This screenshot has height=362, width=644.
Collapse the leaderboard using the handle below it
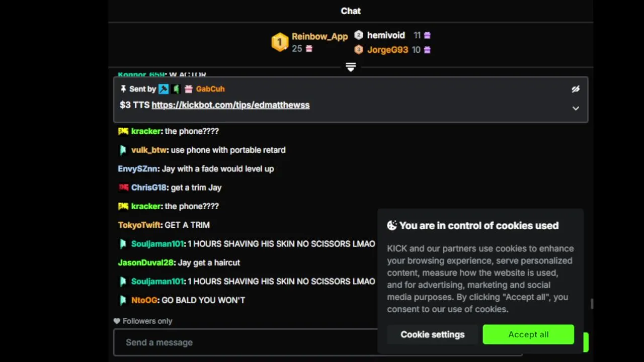pos(351,67)
